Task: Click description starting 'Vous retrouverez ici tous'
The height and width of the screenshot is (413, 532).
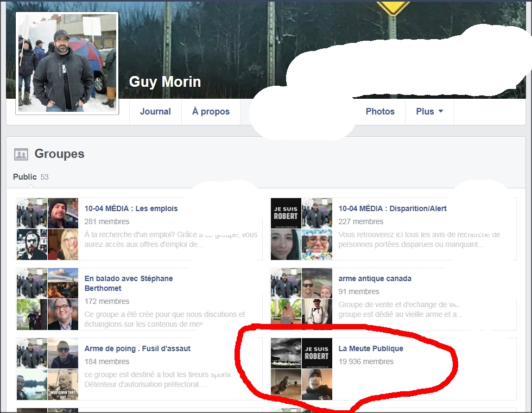Action: tap(419, 239)
